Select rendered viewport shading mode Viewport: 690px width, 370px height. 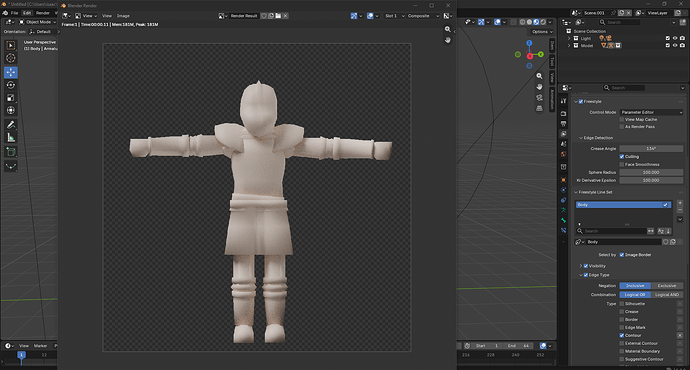click(x=543, y=22)
